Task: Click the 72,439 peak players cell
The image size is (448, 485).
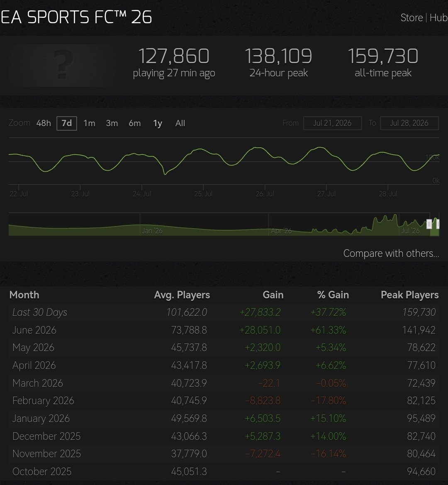Action: pyautogui.click(x=421, y=383)
